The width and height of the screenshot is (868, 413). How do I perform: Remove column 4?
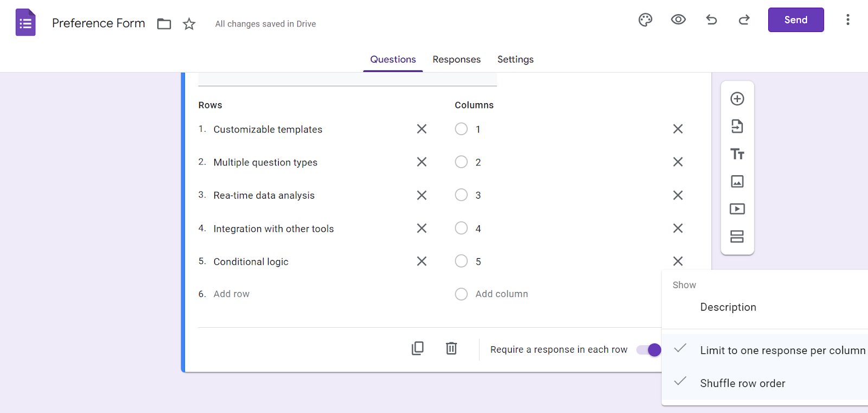pyautogui.click(x=678, y=228)
